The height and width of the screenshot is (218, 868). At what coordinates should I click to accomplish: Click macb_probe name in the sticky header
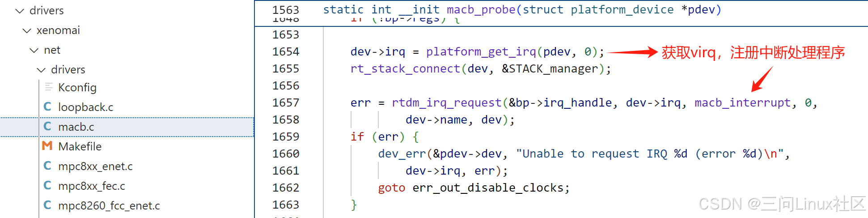[481, 10]
